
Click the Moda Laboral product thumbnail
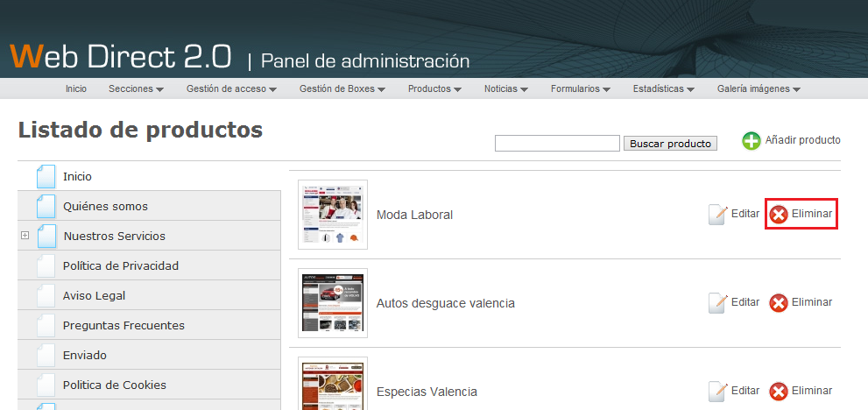[x=333, y=215]
